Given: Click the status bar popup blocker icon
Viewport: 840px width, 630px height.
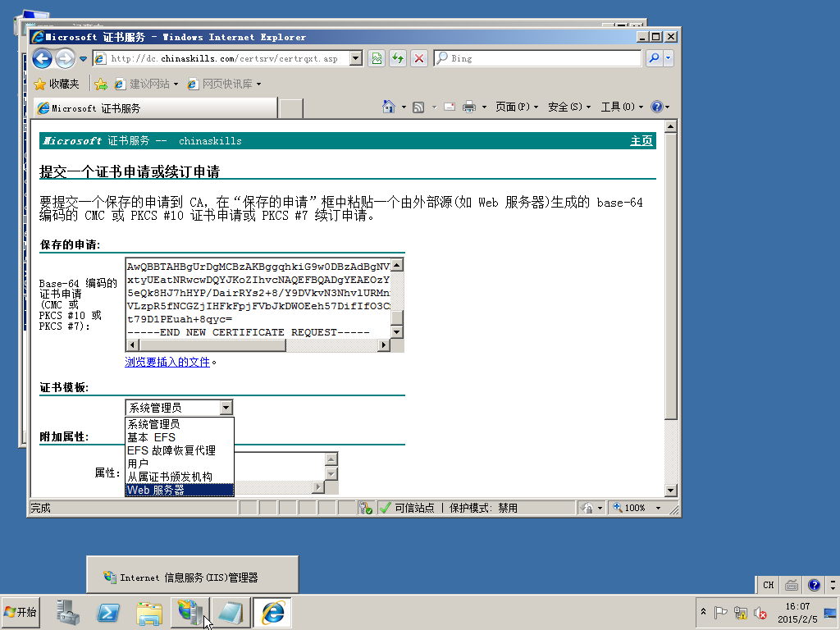Looking at the screenshot, I should [366, 508].
